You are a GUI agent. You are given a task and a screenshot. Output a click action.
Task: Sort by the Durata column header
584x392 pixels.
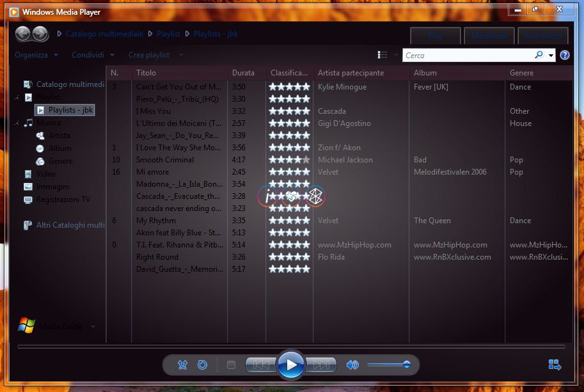point(246,73)
